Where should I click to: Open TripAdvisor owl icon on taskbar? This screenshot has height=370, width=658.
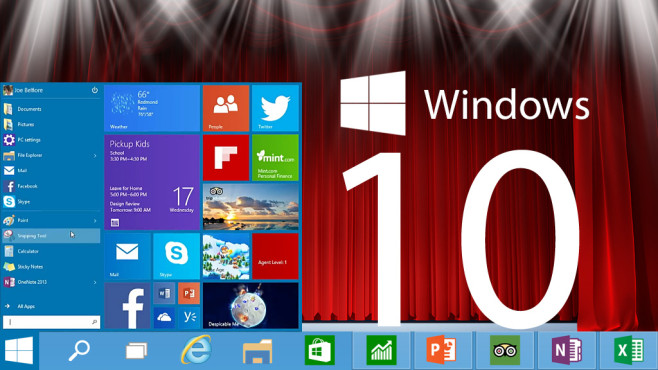coord(505,350)
